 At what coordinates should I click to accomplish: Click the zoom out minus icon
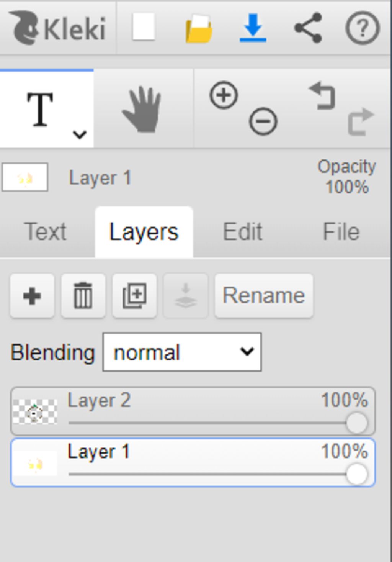[x=263, y=121]
